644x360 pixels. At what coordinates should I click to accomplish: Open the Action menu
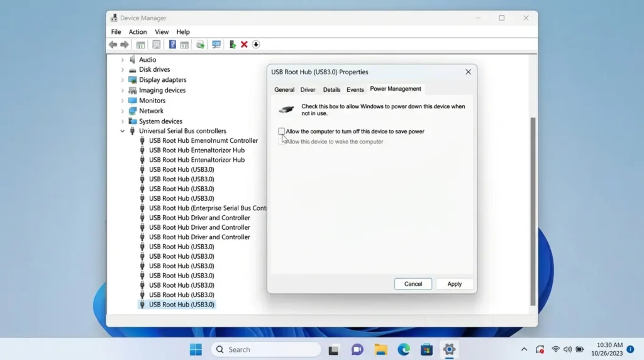click(x=138, y=31)
